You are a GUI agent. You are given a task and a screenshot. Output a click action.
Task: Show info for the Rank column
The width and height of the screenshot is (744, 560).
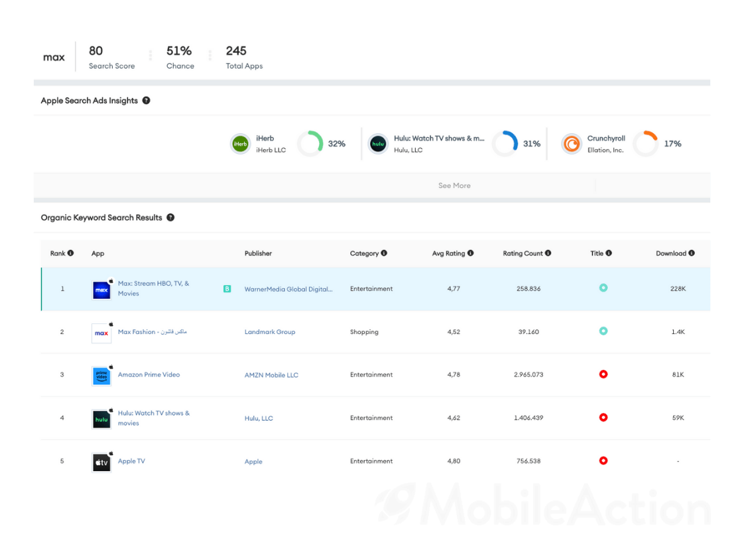click(x=71, y=253)
